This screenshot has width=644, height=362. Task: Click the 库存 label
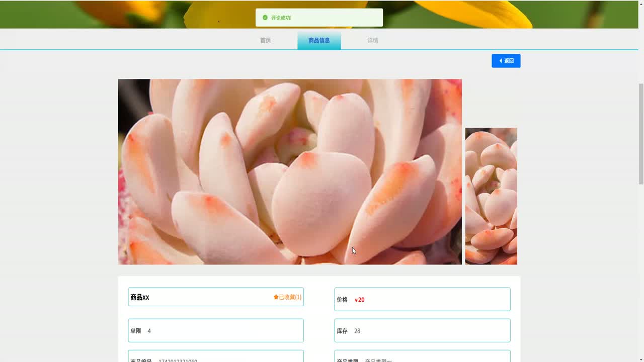342,331
